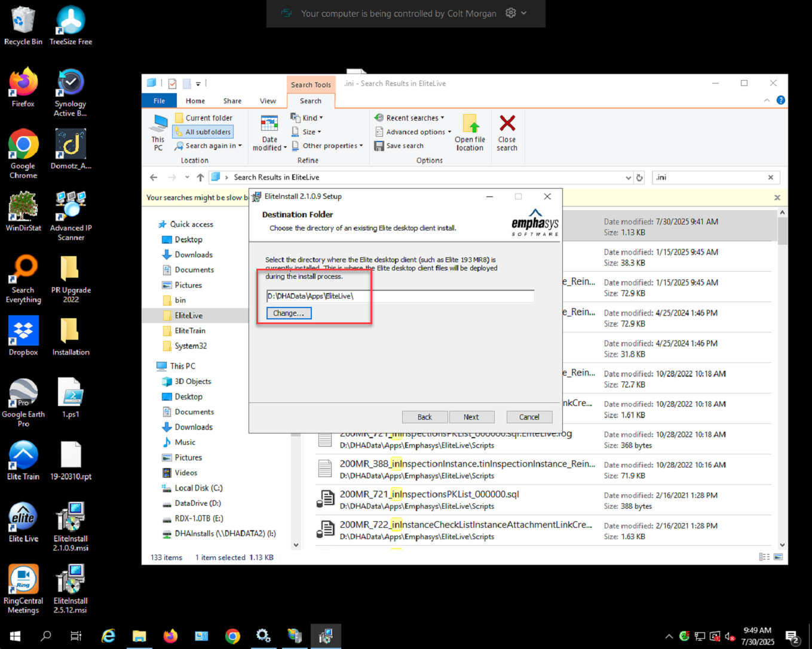The image size is (812, 649).
Task: Navigate back in File Explorer
Action: pos(154,177)
